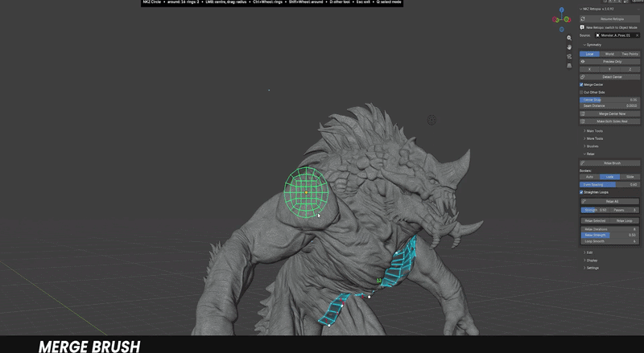Set Borders to Auto

tap(589, 177)
